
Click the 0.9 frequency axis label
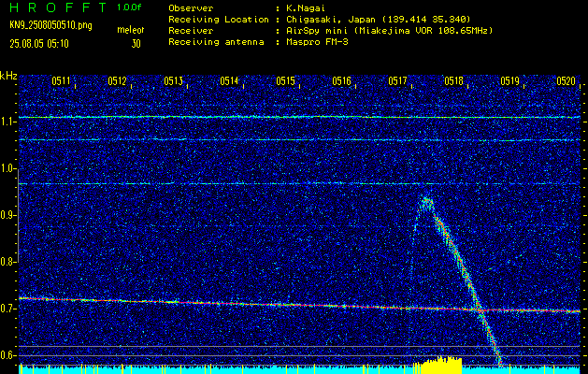[7, 215]
